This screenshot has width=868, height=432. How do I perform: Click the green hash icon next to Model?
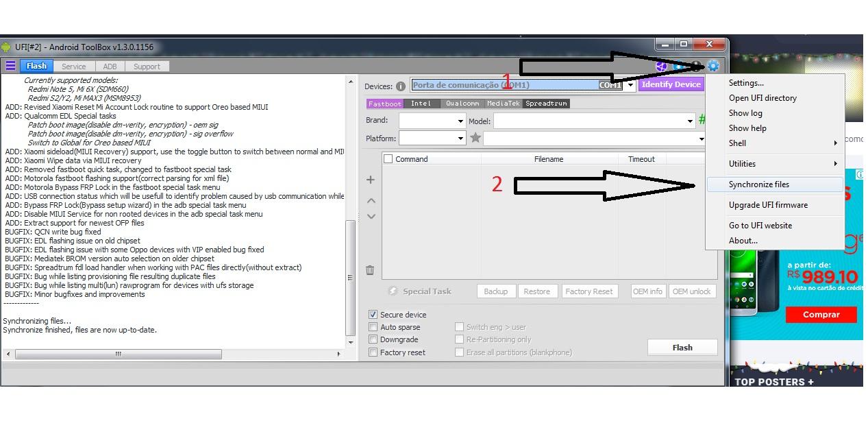[702, 120]
